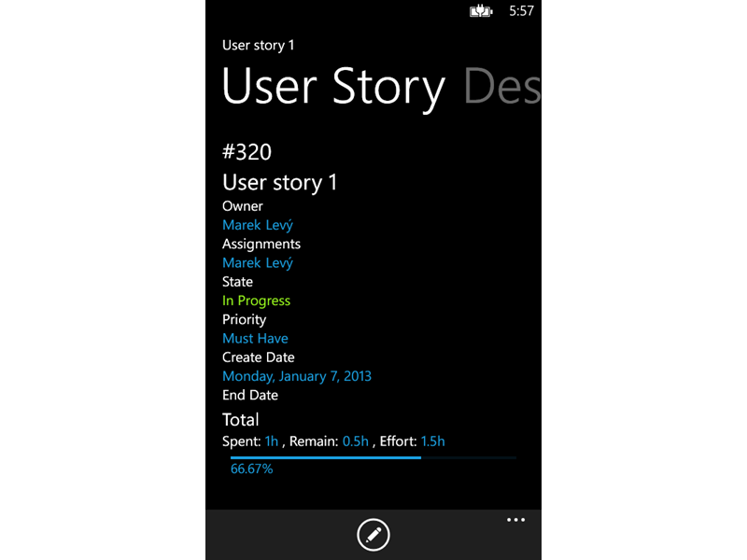
Task: Tap the Spent 1h value
Action: [x=272, y=441]
